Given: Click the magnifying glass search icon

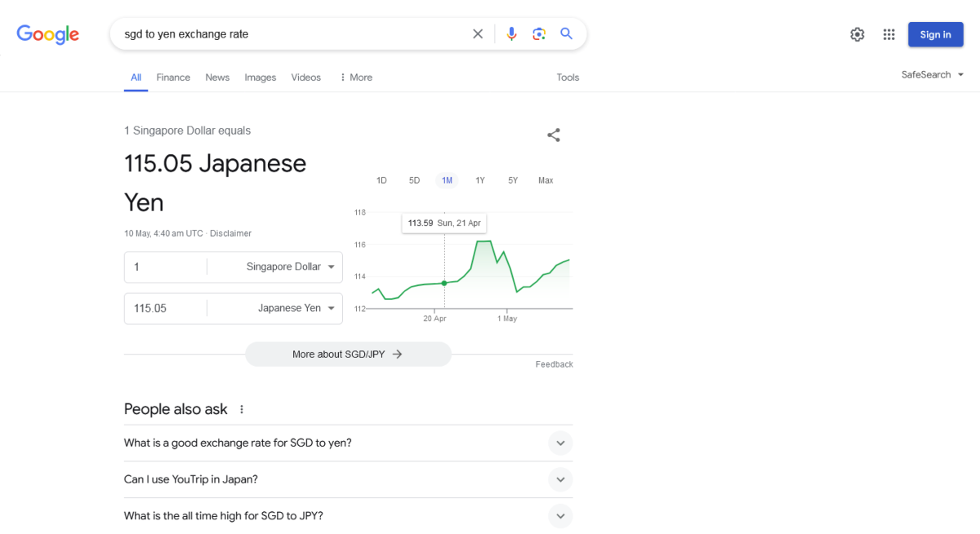Looking at the screenshot, I should (567, 34).
